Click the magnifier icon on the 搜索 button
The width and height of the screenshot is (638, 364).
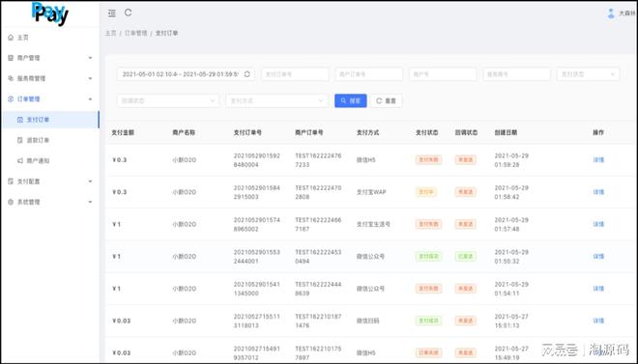(x=344, y=100)
